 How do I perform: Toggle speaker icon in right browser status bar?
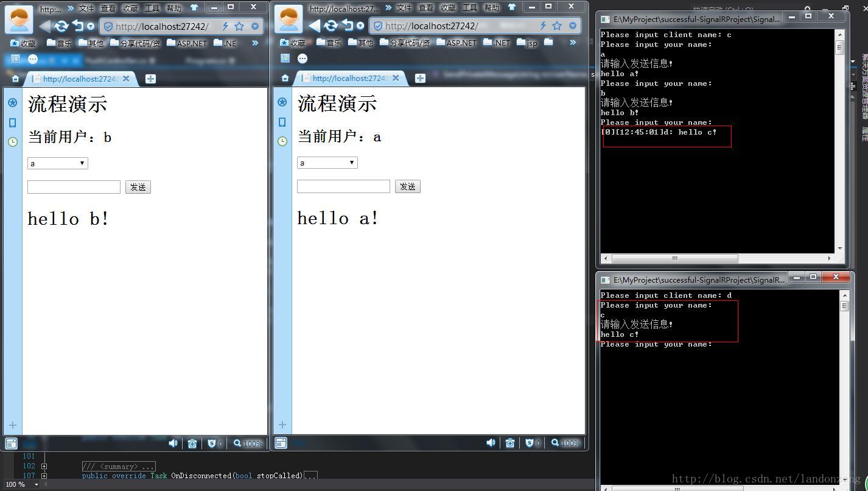click(x=491, y=443)
